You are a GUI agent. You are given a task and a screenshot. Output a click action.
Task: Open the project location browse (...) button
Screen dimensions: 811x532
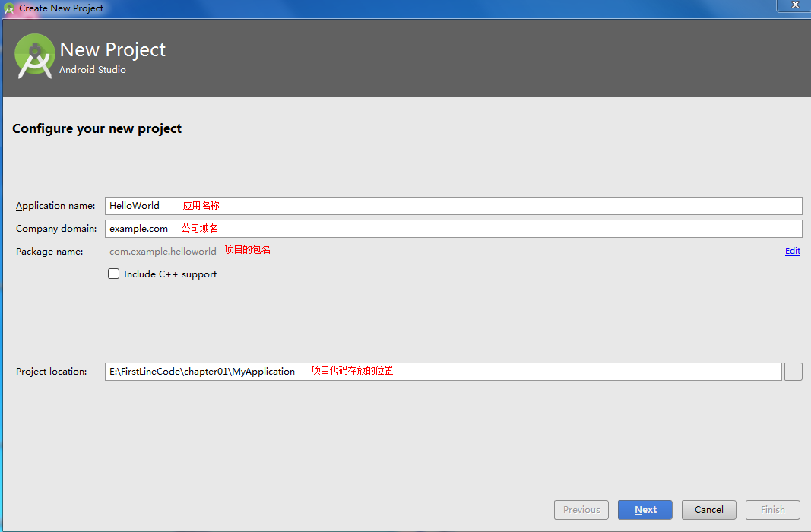794,371
